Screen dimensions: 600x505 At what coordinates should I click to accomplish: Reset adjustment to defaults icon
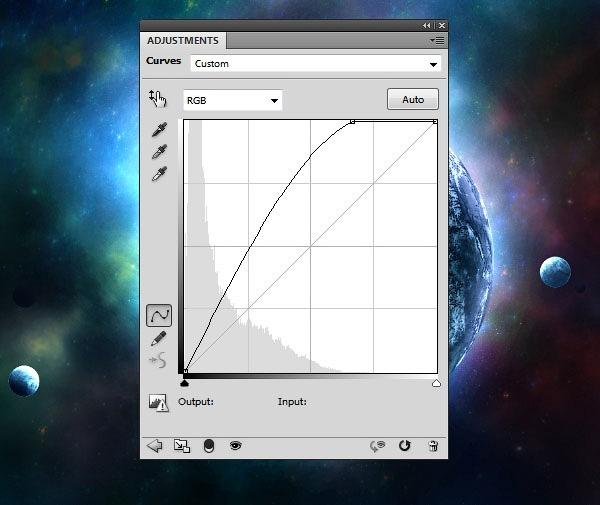404,446
